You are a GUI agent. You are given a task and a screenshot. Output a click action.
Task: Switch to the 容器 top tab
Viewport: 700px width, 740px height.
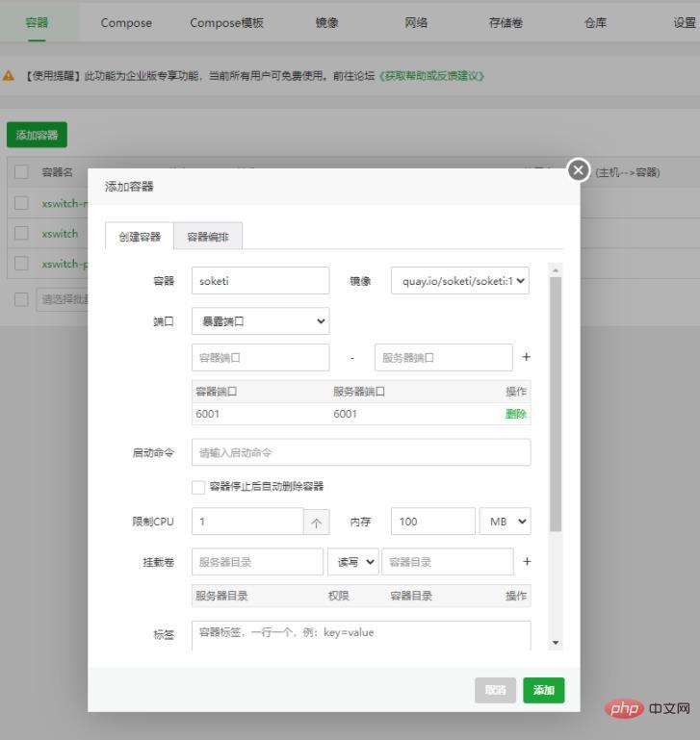point(37,23)
